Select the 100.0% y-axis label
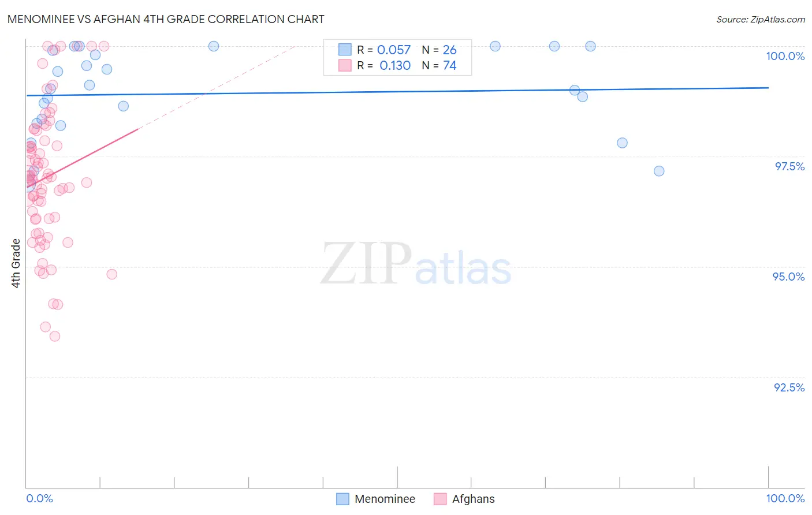812x515 pixels. click(785, 56)
